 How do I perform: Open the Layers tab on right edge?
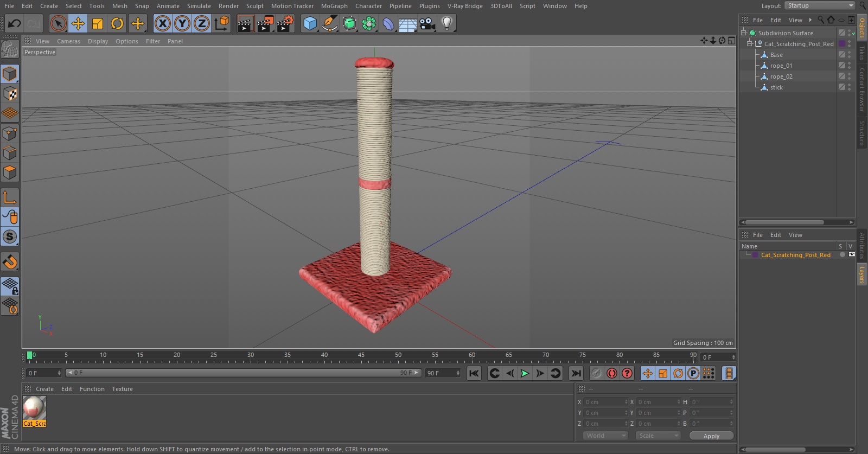[x=862, y=275]
